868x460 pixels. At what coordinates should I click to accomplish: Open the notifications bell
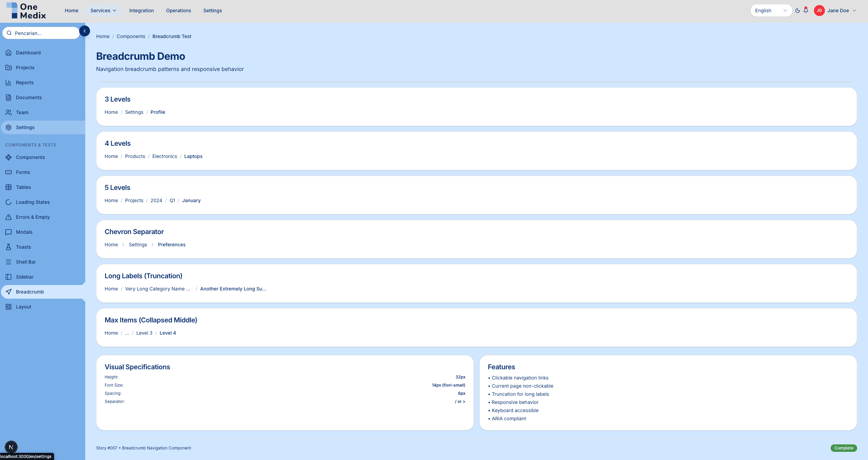tap(805, 11)
